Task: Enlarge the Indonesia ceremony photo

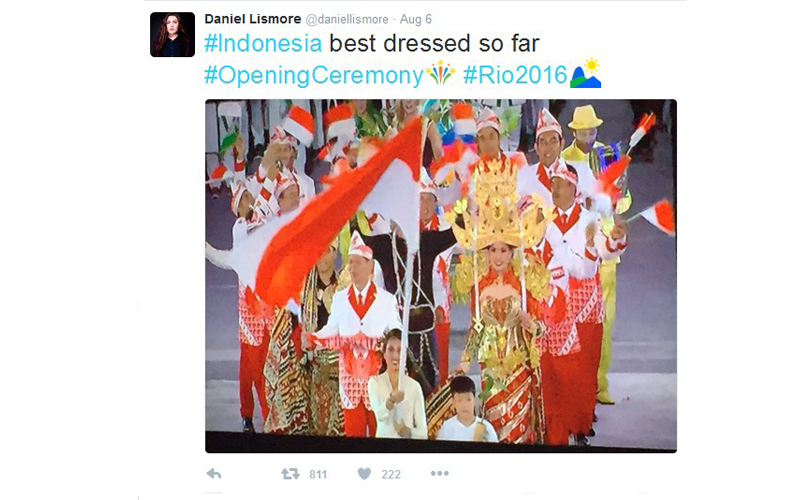Action: 441,276
